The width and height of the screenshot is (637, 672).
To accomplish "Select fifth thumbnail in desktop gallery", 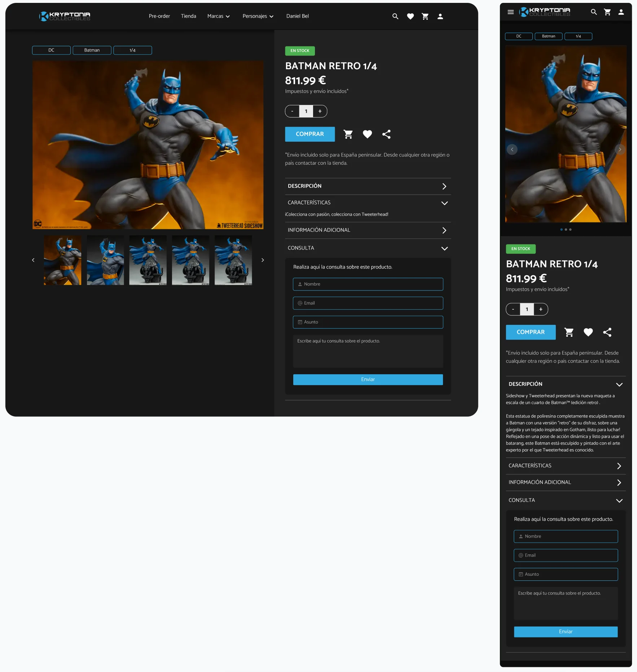I will tap(233, 260).
